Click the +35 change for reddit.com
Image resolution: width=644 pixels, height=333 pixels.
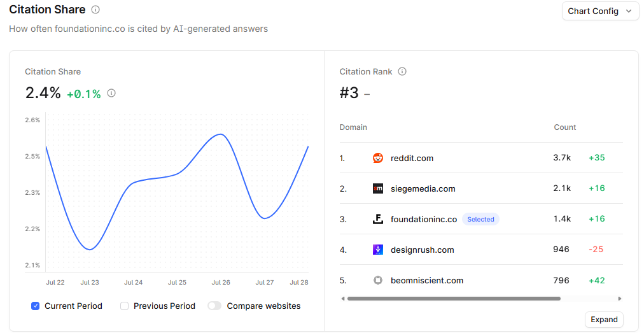pyautogui.click(x=597, y=157)
